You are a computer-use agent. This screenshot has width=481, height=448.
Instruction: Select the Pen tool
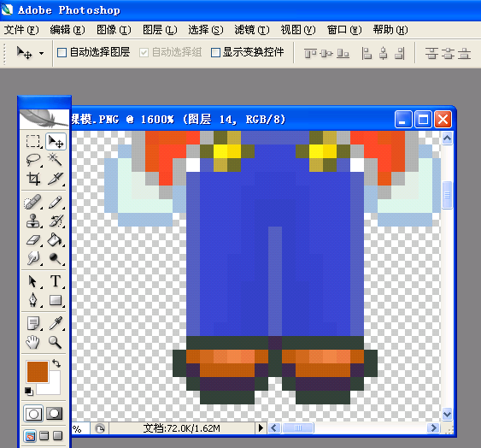[32, 300]
